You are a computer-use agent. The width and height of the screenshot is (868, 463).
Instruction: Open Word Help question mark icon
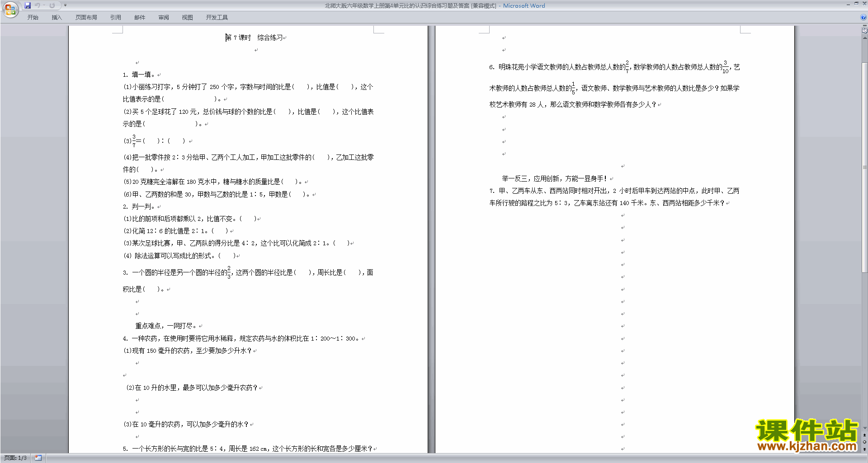pyautogui.click(x=863, y=18)
